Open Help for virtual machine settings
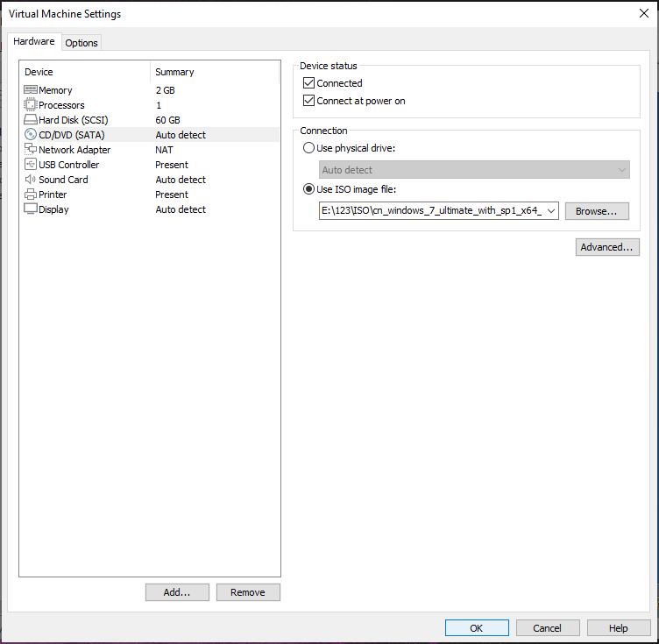Screen dimensions: 659x644 pos(619,628)
